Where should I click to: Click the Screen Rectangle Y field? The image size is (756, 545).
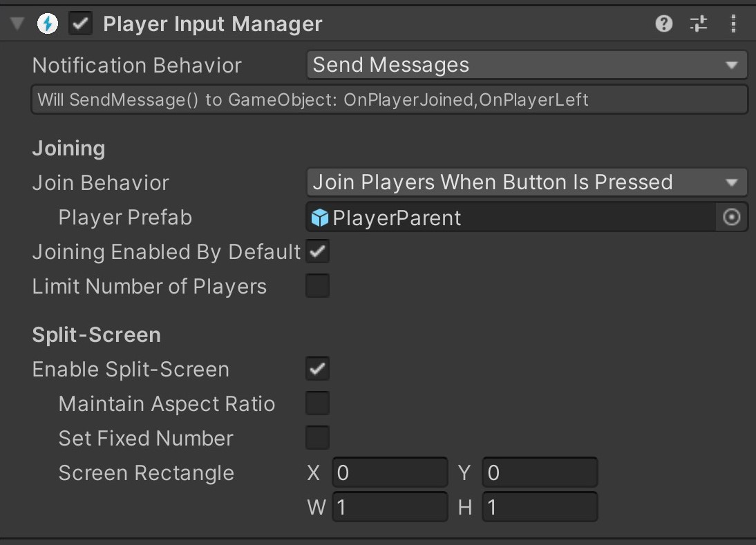pyautogui.click(x=540, y=472)
